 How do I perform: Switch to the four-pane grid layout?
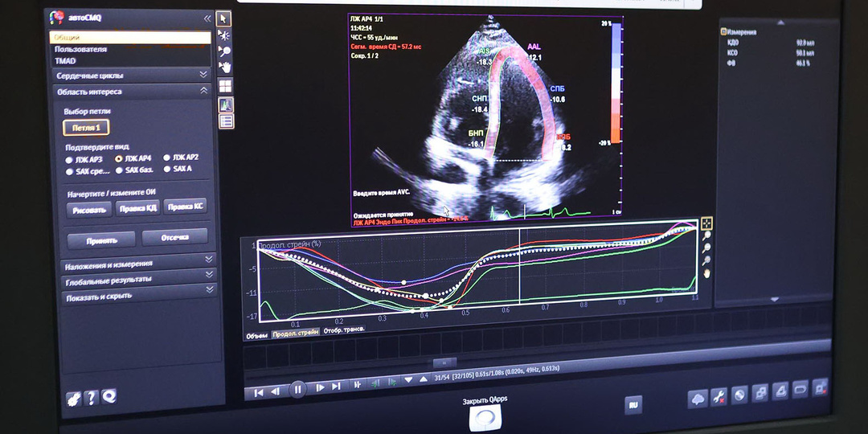click(226, 86)
